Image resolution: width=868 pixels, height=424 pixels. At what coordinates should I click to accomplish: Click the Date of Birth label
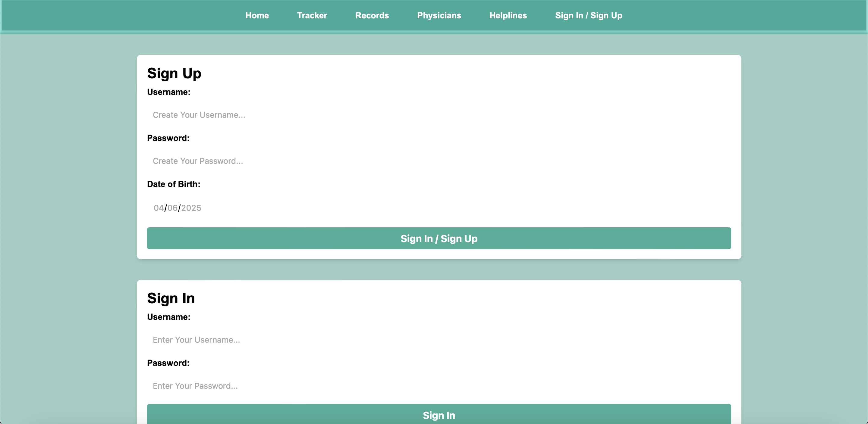tap(173, 184)
